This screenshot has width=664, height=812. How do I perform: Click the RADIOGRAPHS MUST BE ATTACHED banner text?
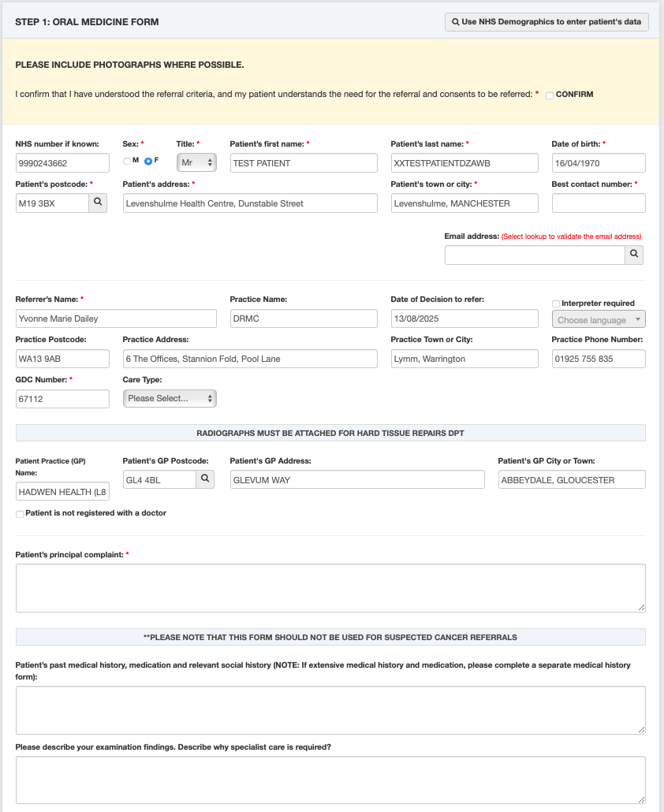coord(330,433)
